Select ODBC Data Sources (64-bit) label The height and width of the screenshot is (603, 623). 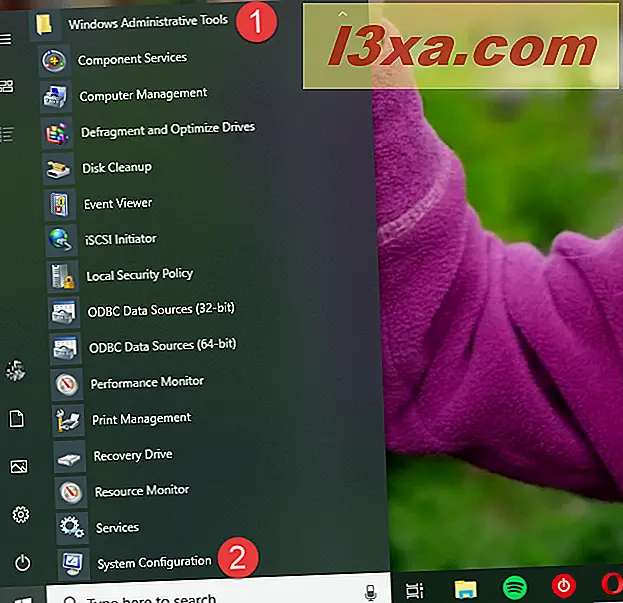[x=163, y=345]
